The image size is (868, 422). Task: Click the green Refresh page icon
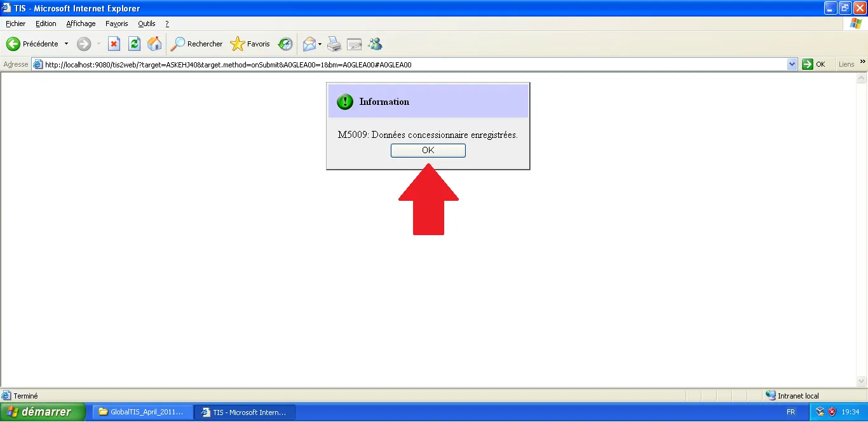134,44
